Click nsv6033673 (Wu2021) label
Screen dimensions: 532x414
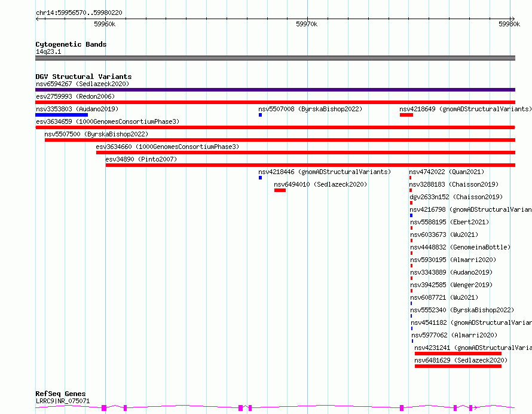pyautogui.click(x=444, y=235)
